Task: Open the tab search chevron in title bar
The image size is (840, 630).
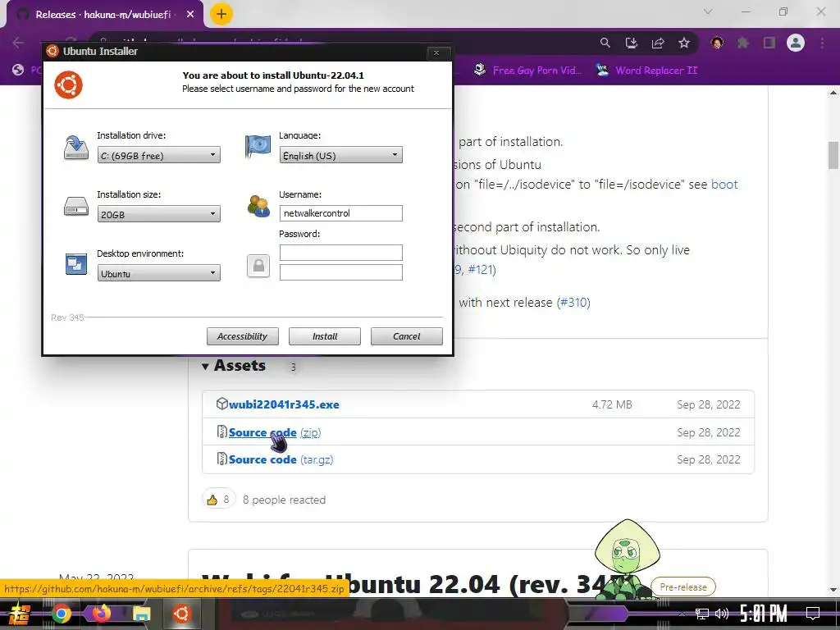Action: click(x=708, y=11)
